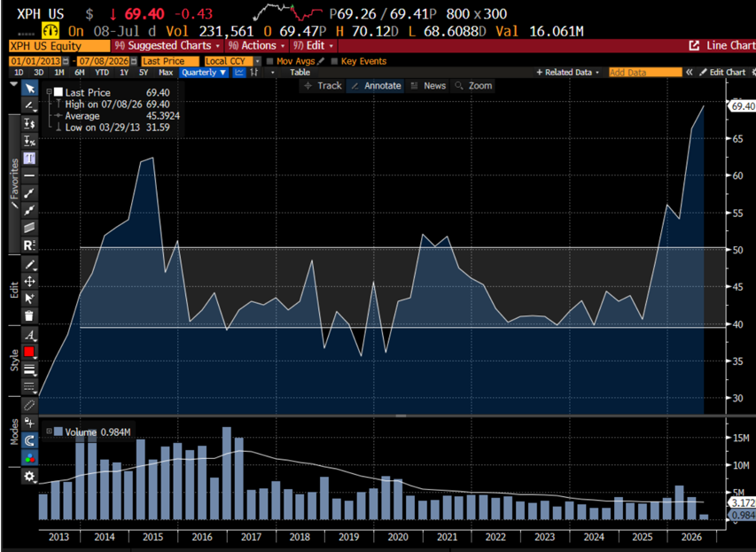Viewport: 756px width, 552px height.
Task: Click the Edit Chart button
Action: coord(722,73)
